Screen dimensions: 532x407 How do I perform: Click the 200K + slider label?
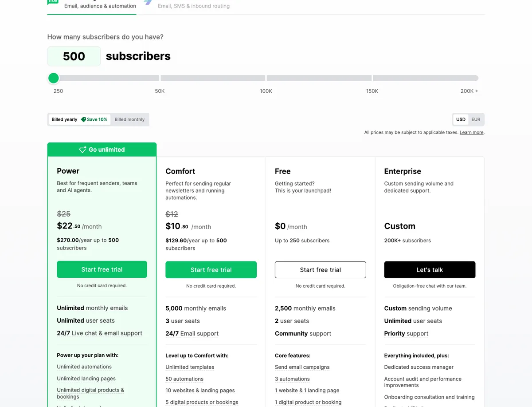tap(469, 91)
